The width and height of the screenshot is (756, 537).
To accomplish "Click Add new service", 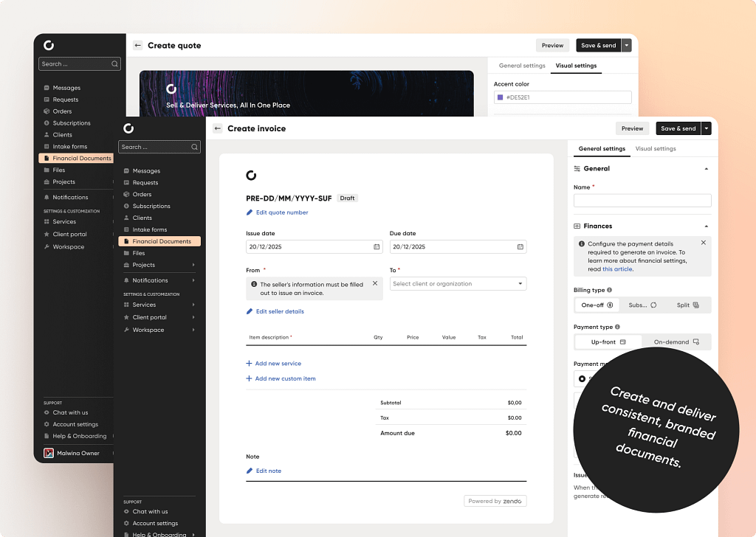I will 273,364.
